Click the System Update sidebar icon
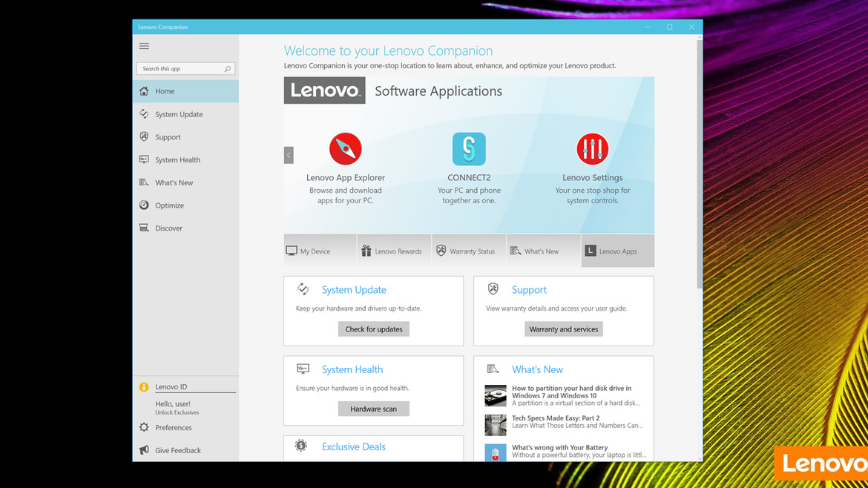The image size is (868, 488). (144, 114)
